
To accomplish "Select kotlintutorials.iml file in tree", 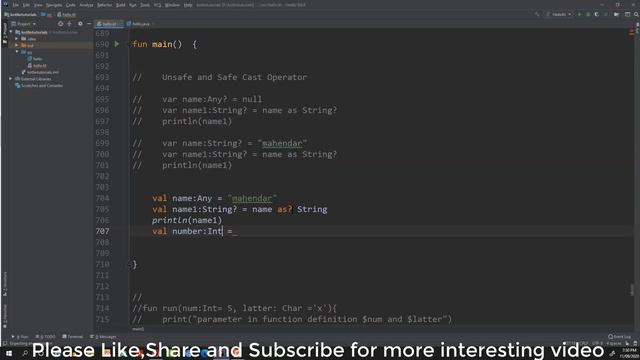I will tap(40, 72).
